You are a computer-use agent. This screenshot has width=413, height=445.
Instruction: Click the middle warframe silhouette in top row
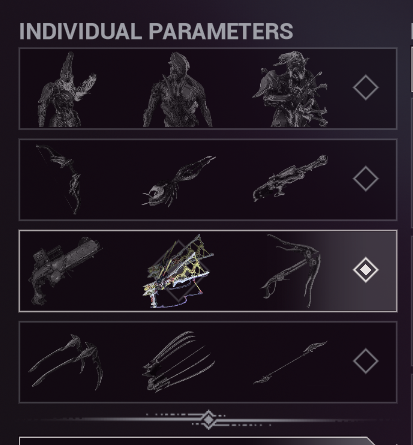tap(178, 89)
